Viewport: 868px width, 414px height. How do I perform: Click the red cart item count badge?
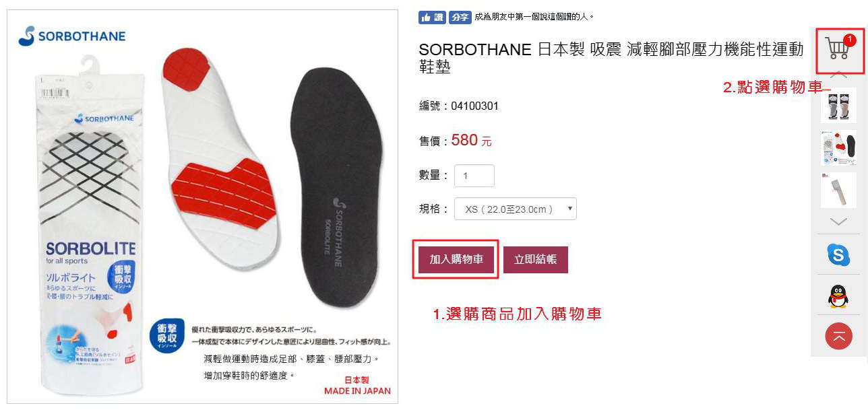pyautogui.click(x=849, y=40)
